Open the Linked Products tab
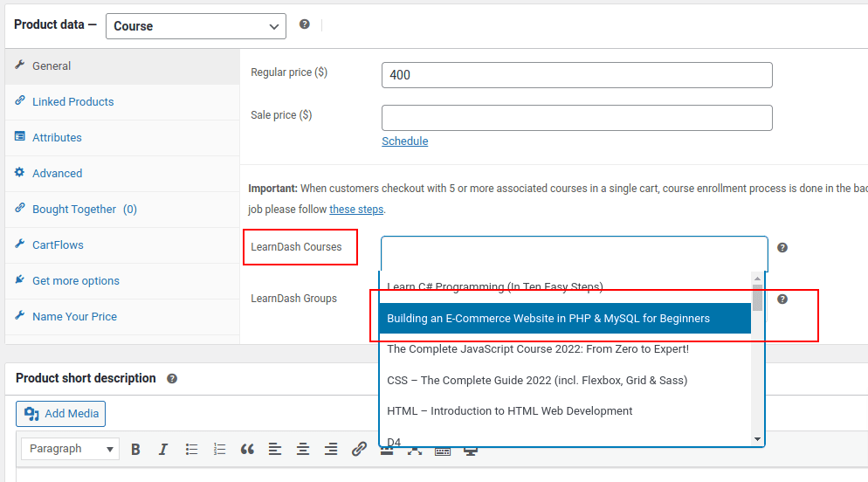Screen dimensions: 868x482 coord(72,102)
